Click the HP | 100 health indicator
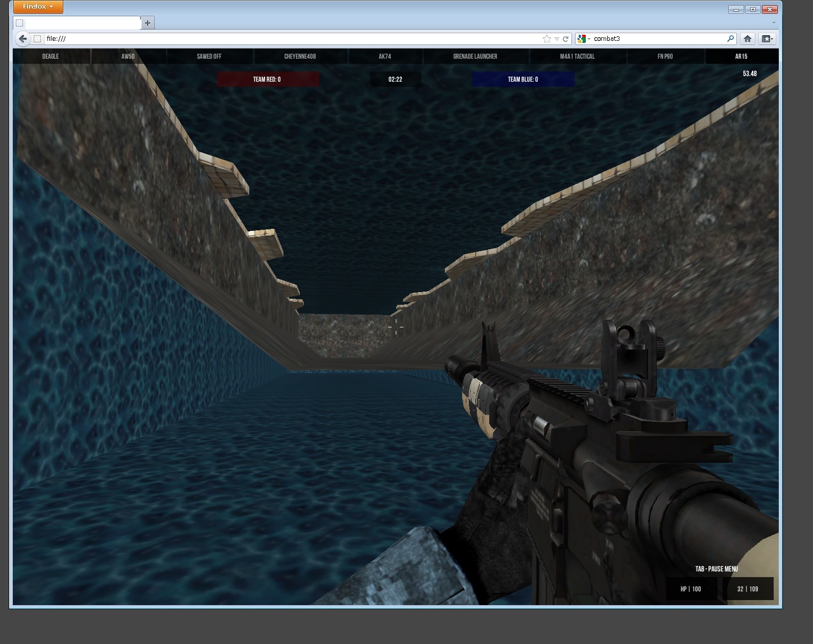 [691, 589]
